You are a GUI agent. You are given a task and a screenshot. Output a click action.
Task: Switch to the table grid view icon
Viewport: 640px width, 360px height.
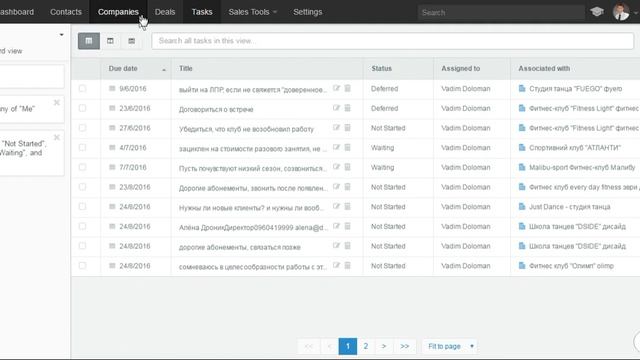point(89,41)
